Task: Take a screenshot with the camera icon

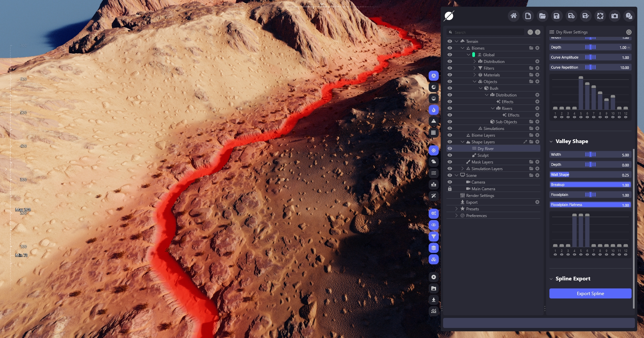Action: click(x=614, y=16)
